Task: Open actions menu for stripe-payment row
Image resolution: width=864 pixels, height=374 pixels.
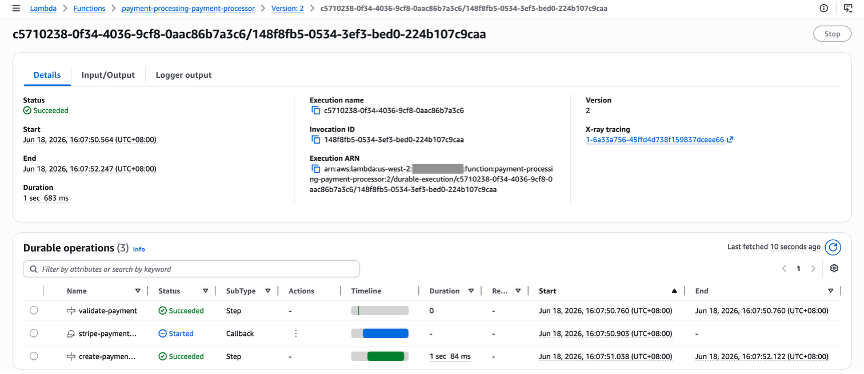Action: pyautogui.click(x=296, y=333)
